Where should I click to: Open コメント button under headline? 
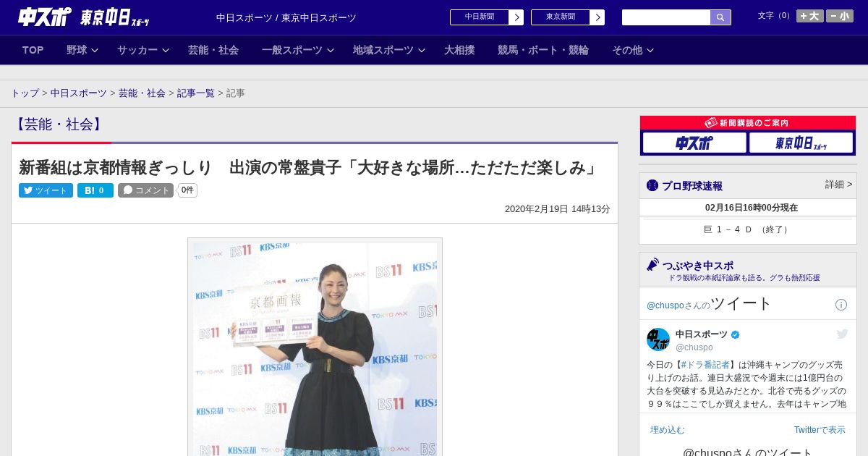click(x=145, y=190)
